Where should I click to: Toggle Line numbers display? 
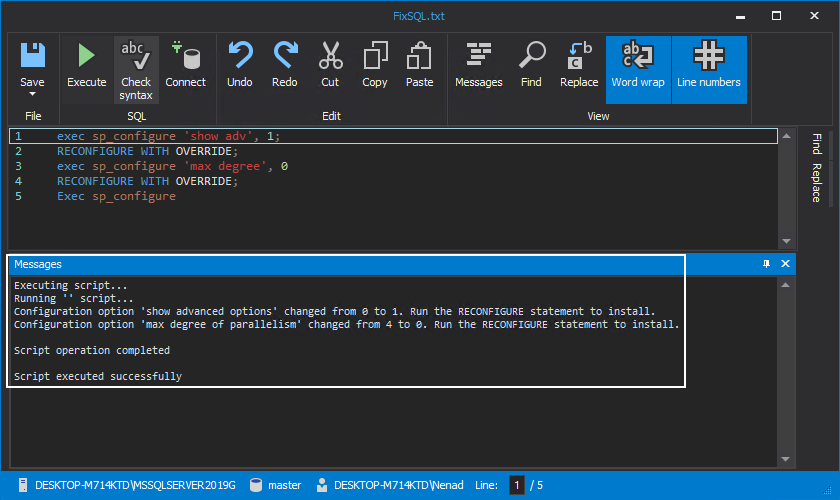(708, 68)
